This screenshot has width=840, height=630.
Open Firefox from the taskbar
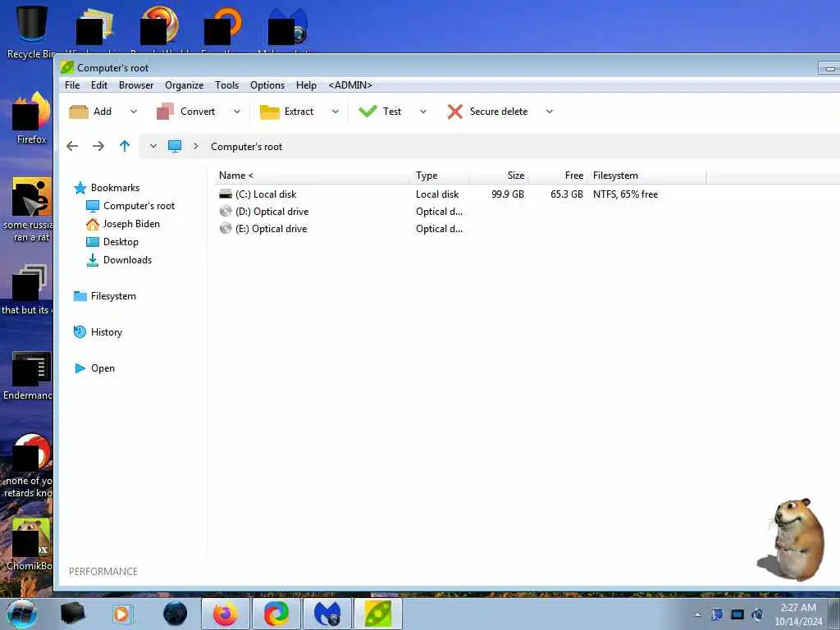pyautogui.click(x=226, y=614)
